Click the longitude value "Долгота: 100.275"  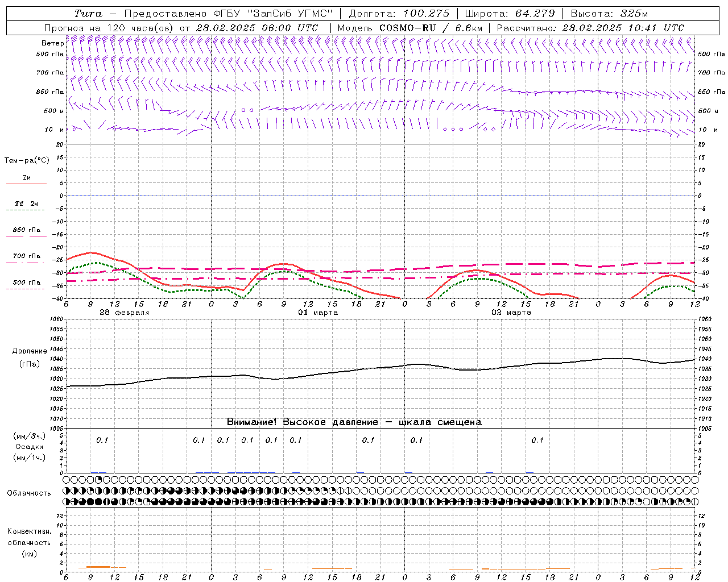(399, 14)
